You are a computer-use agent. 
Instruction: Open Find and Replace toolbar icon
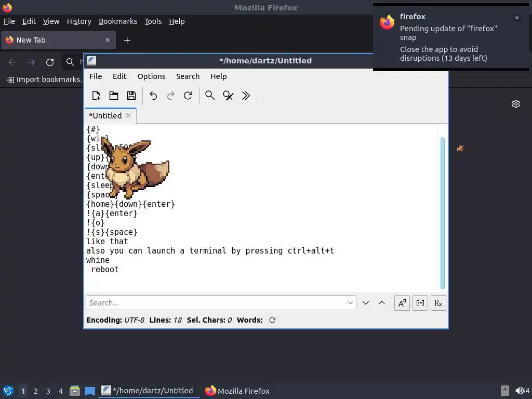pyautogui.click(x=228, y=96)
